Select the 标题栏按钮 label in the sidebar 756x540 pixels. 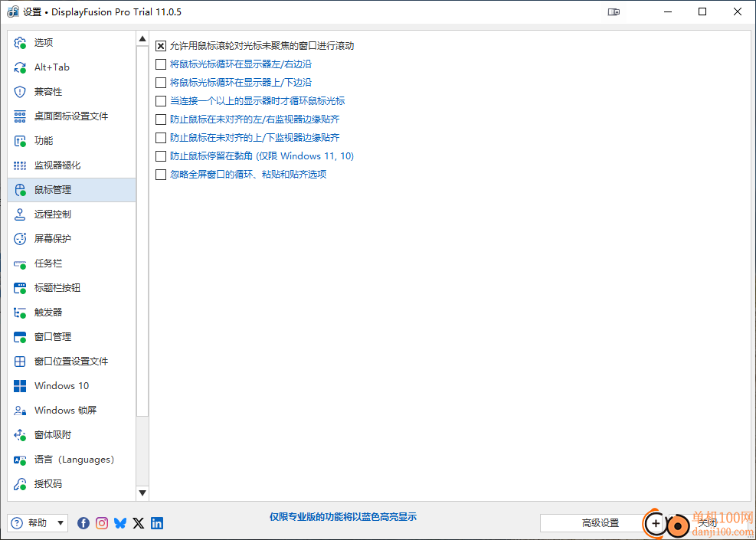pos(57,288)
